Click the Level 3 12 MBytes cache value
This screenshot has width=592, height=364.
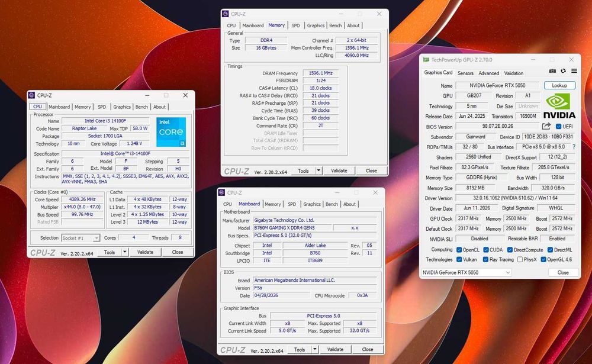147,222
